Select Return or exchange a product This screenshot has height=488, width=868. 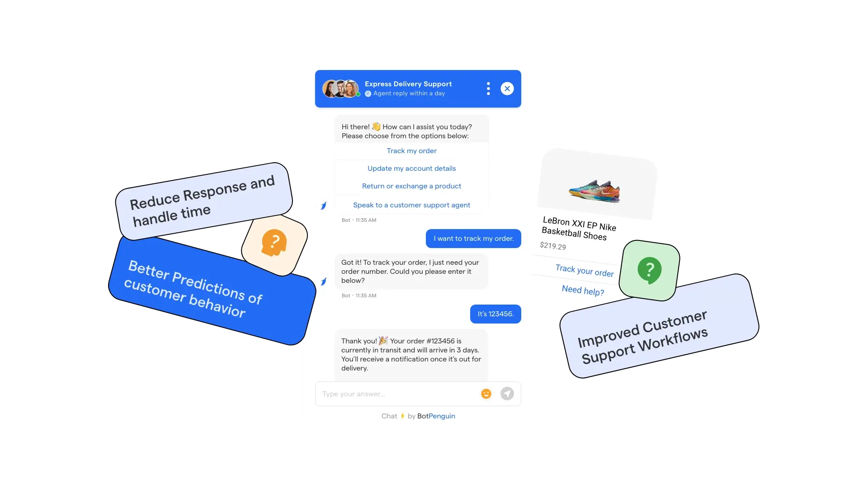click(x=411, y=186)
